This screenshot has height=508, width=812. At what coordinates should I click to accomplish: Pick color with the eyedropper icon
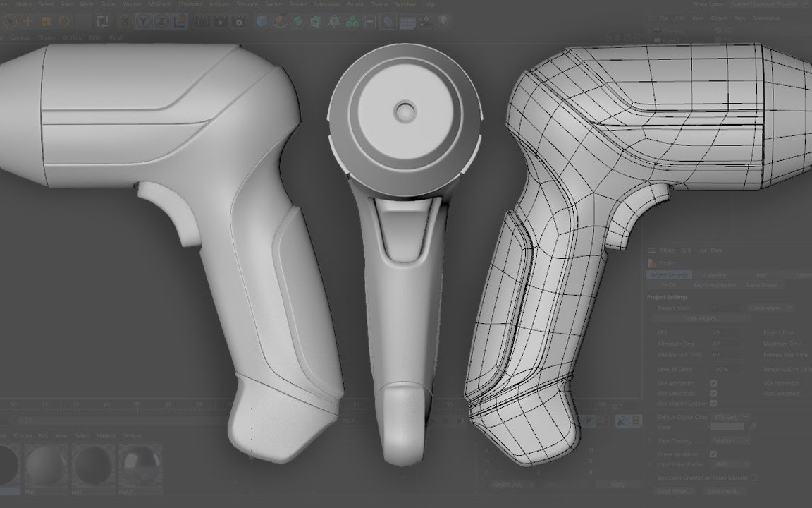click(x=752, y=427)
